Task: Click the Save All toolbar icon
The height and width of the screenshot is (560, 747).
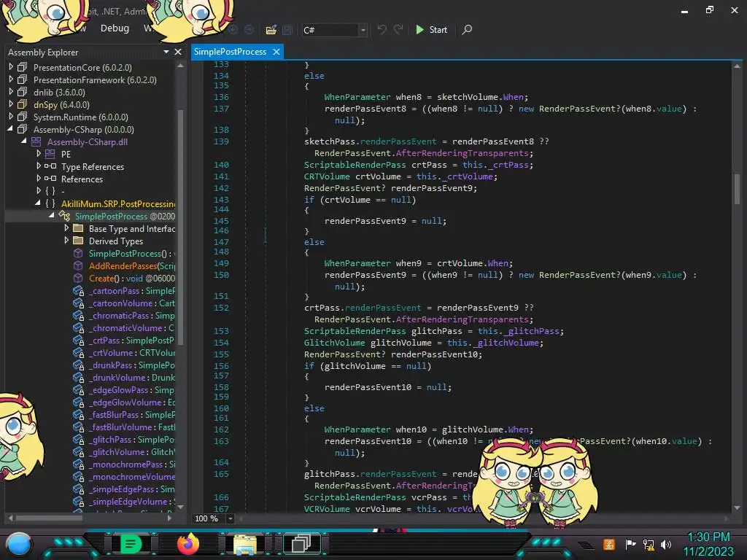Action: point(287,30)
